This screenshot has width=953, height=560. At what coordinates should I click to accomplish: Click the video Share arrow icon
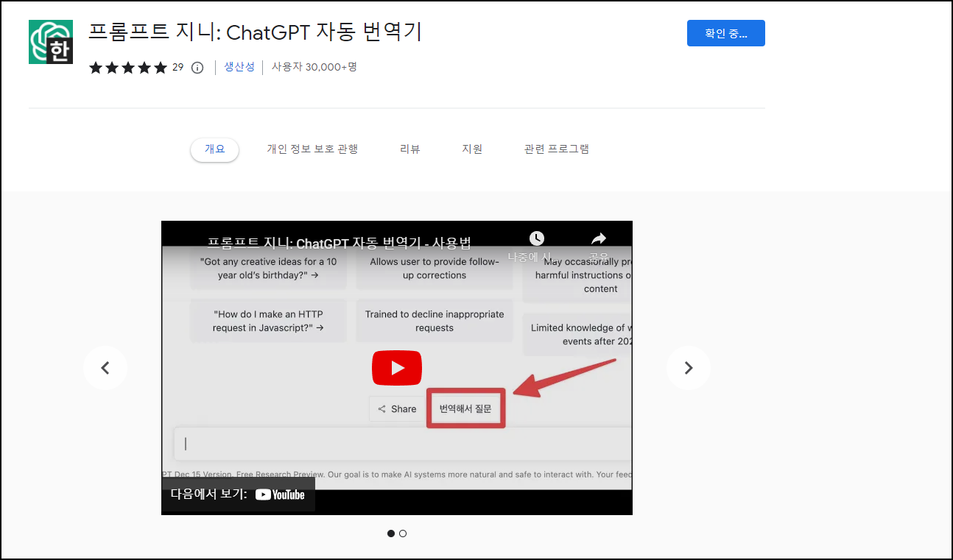tap(599, 238)
